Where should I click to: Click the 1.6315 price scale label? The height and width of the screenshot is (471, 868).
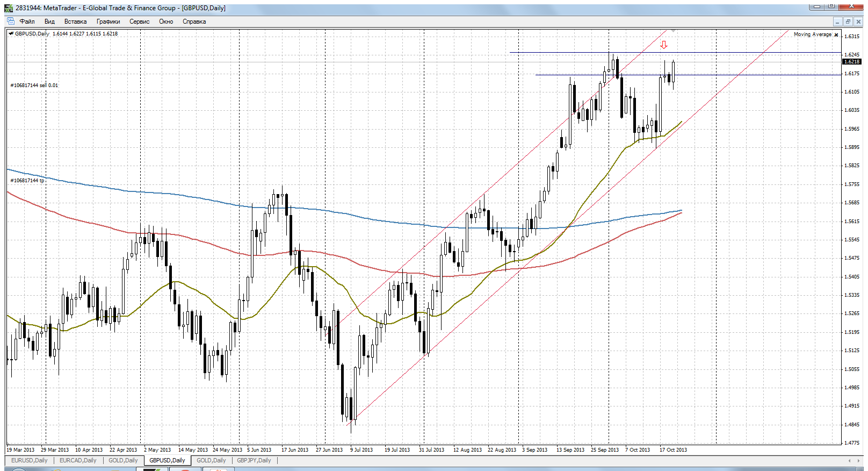point(852,37)
